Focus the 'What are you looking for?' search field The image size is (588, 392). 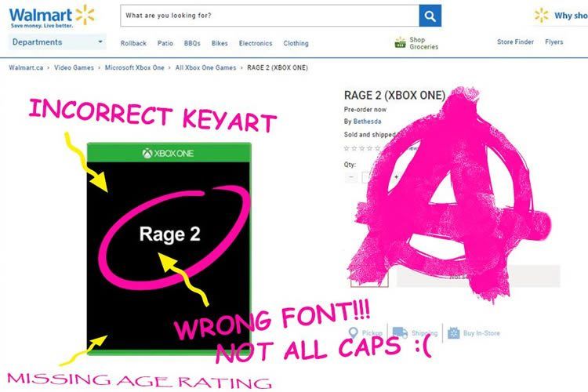pos(270,16)
